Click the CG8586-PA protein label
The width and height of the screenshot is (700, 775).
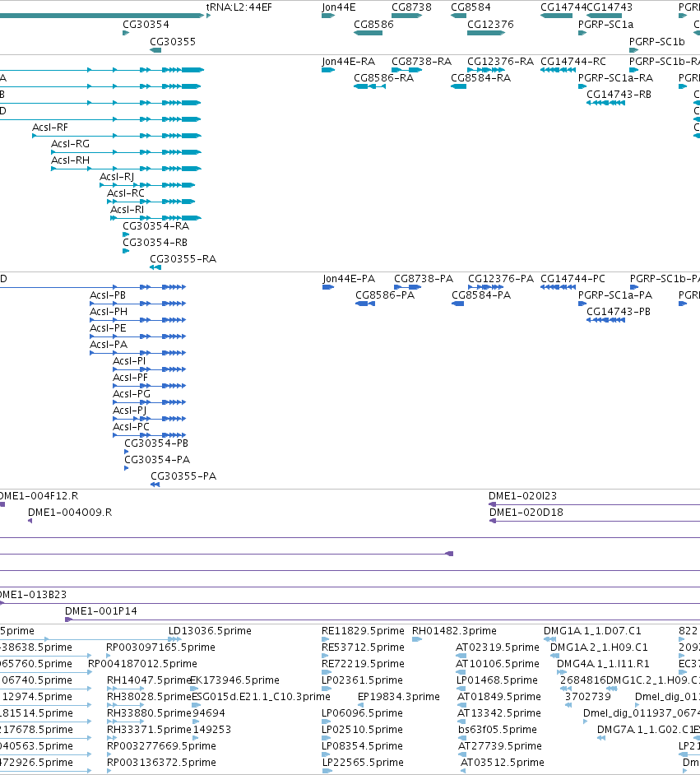[x=385, y=295]
